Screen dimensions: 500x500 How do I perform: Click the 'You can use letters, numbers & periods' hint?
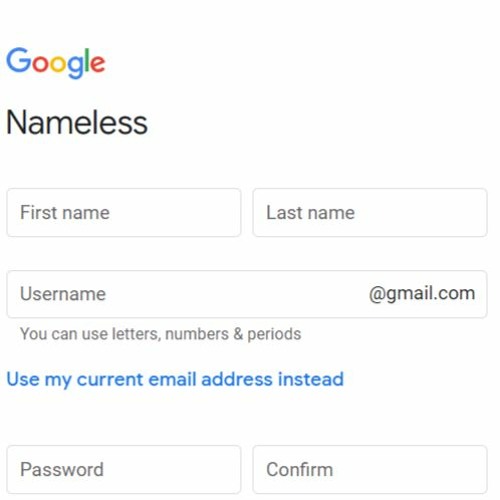[x=160, y=334]
